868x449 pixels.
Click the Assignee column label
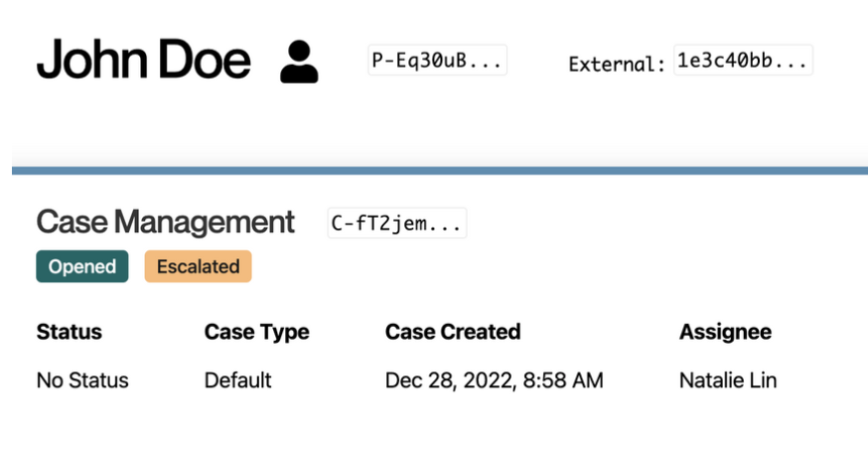tap(725, 332)
